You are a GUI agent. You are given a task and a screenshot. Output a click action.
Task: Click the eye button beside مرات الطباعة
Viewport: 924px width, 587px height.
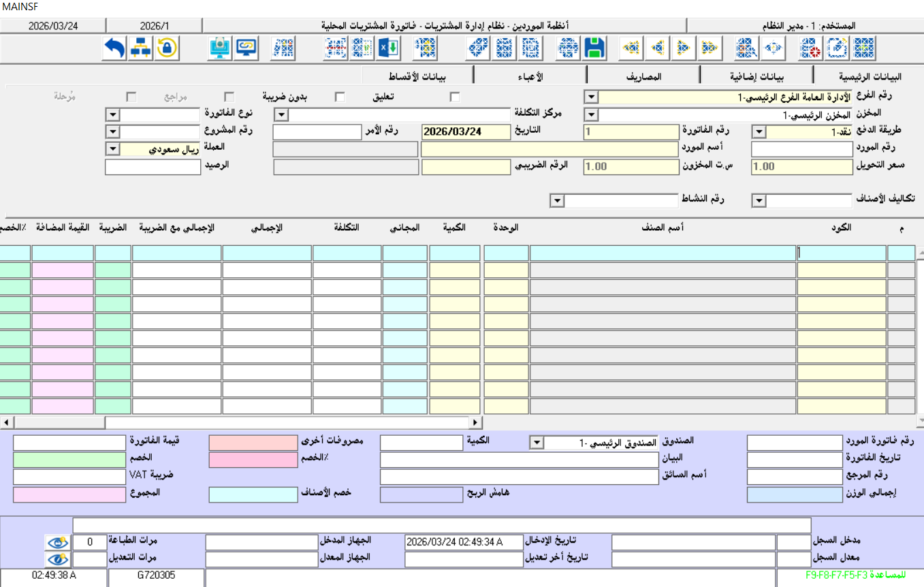click(57, 542)
